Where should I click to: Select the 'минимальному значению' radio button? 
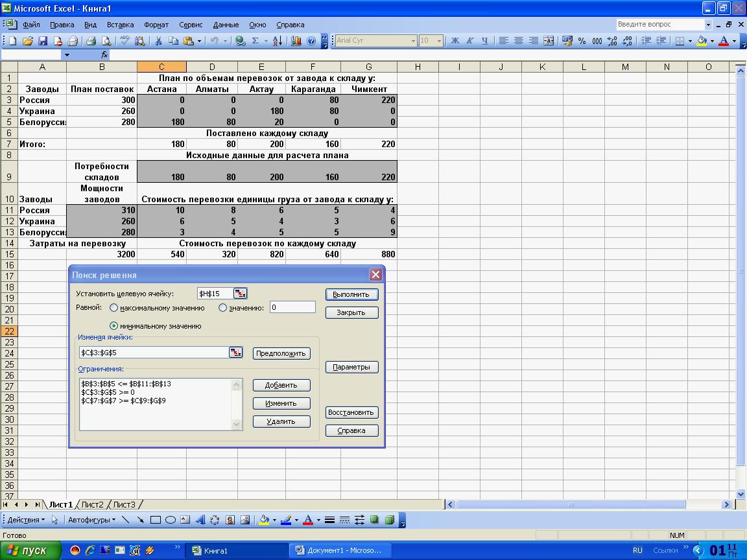(x=114, y=326)
